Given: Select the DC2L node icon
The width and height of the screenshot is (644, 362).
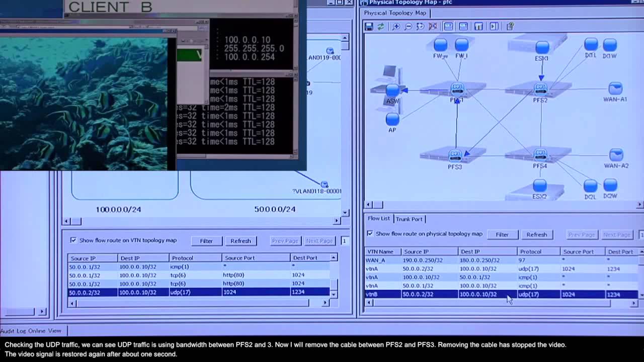Looking at the screenshot, I should [590, 186].
